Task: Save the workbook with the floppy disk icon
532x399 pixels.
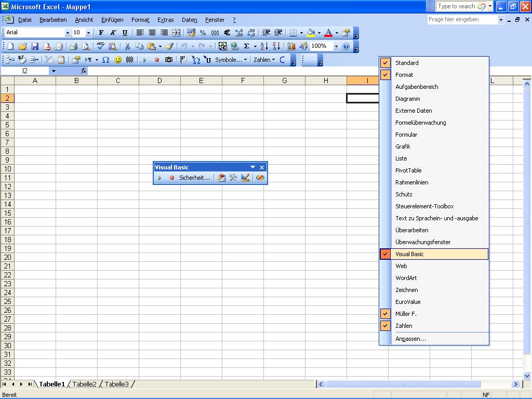Action: 35,46
